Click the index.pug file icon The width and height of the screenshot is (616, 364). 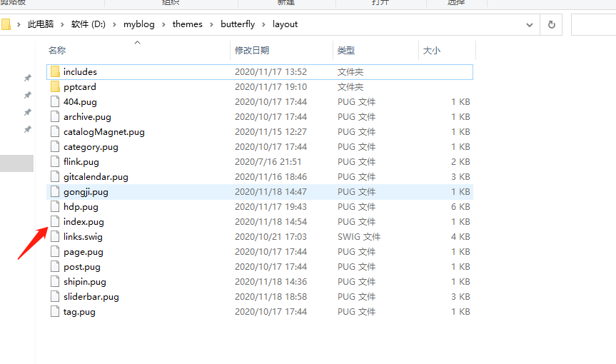click(55, 221)
